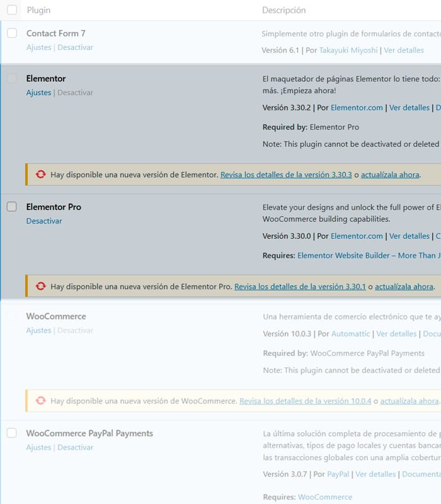Click PayPal author link
The image size is (441, 504).
[338, 474]
